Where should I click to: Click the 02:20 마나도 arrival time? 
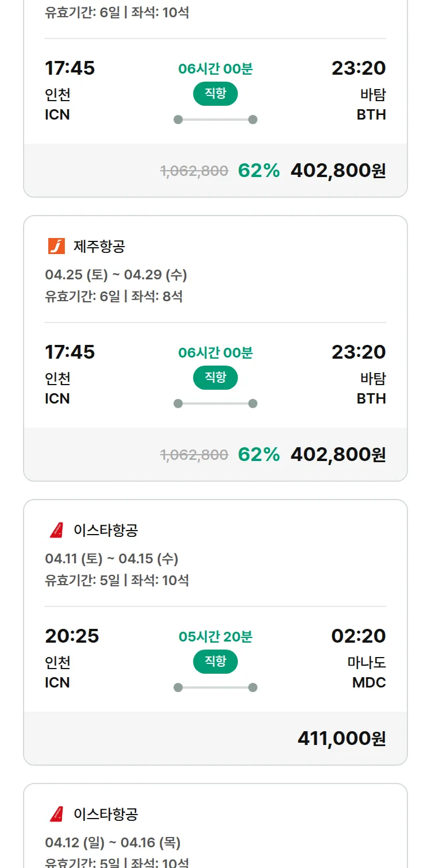359,636
